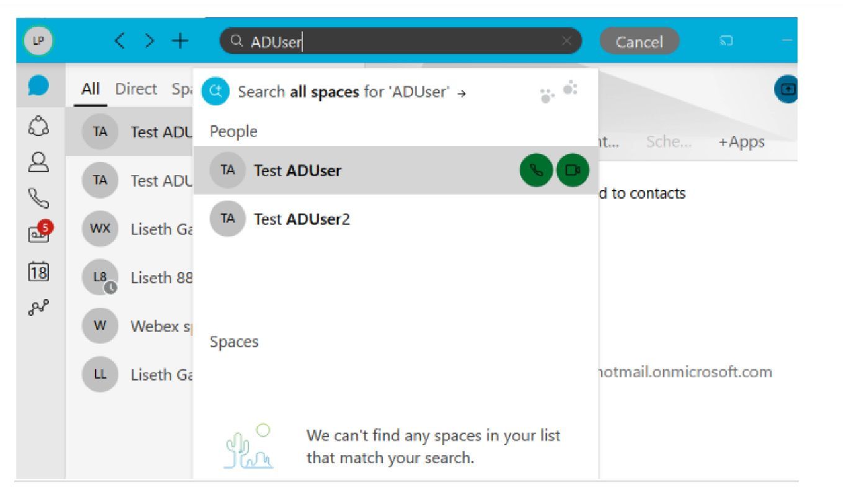
Task: Search all spaces for 'ADUser'
Action: tap(352, 92)
